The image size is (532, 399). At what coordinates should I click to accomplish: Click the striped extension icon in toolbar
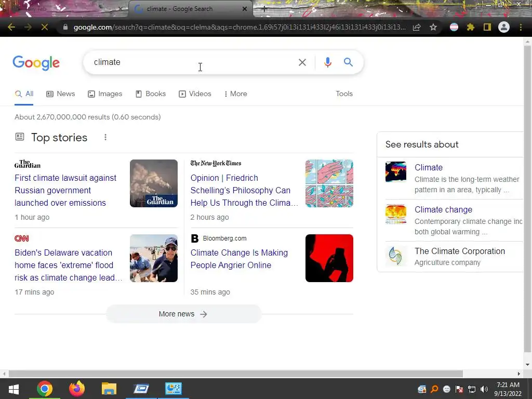(x=454, y=27)
